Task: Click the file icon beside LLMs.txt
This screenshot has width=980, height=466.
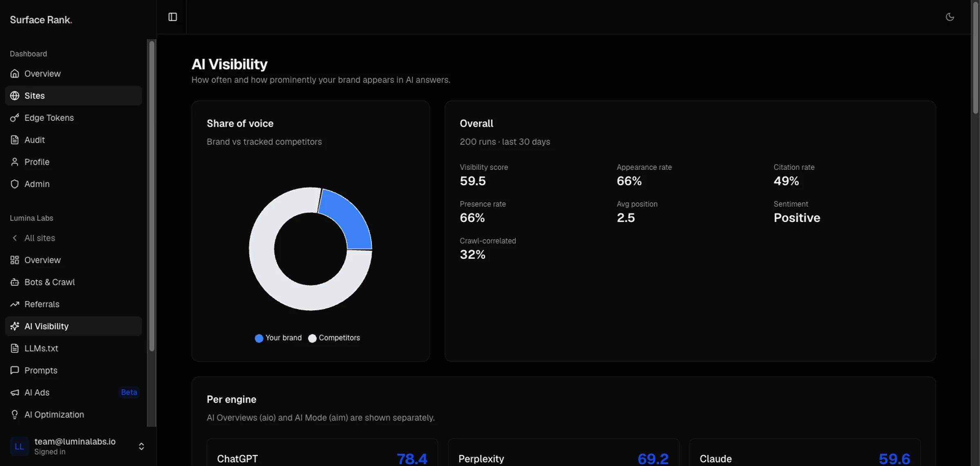Action: [x=15, y=348]
